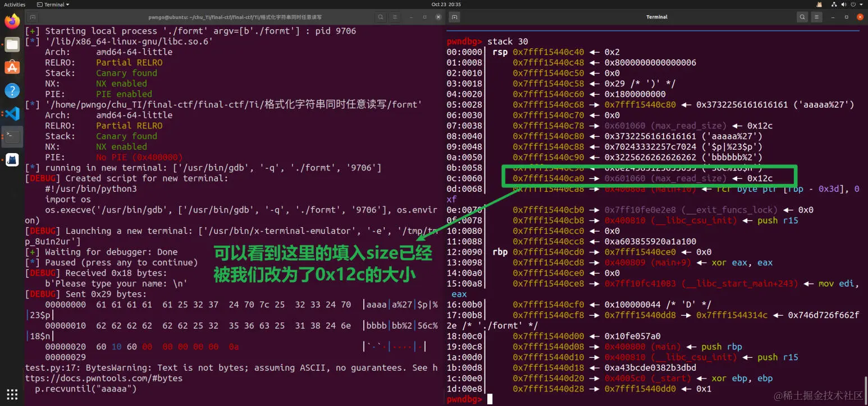Screen dimensions: 868x406
Task: Click the right window title 'Terminal'
Action: 657,17
